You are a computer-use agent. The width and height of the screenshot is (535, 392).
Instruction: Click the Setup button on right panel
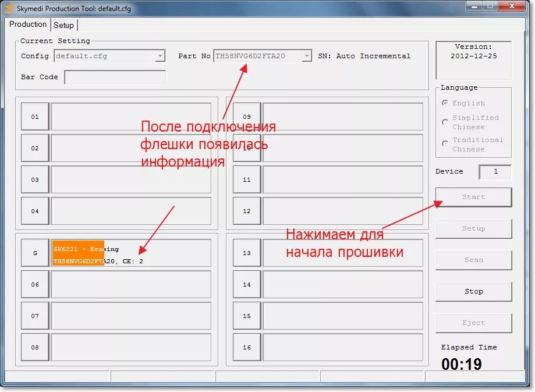pos(474,228)
